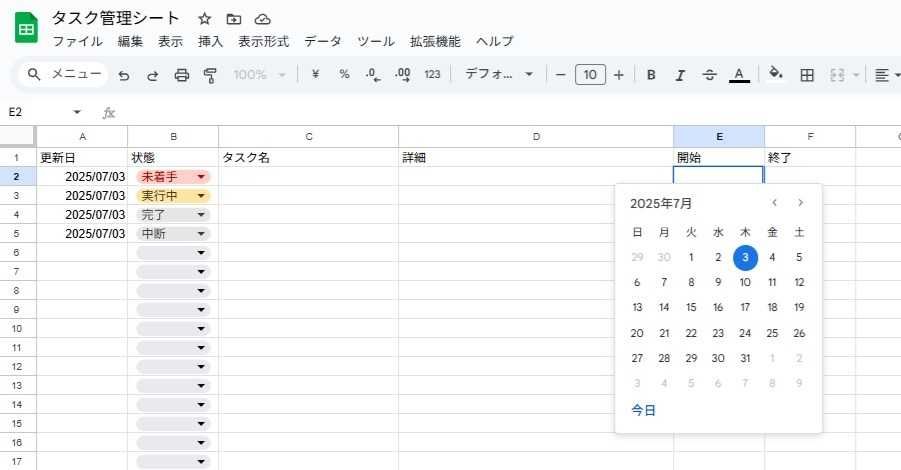Open the zoom 100% dropdown
This screenshot has width=901, height=470.
pos(260,75)
